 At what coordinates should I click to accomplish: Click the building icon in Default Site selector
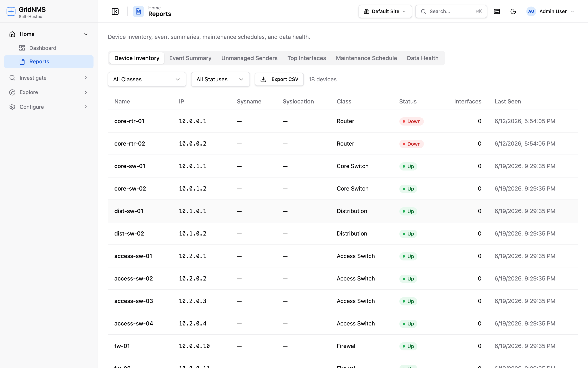point(367,11)
